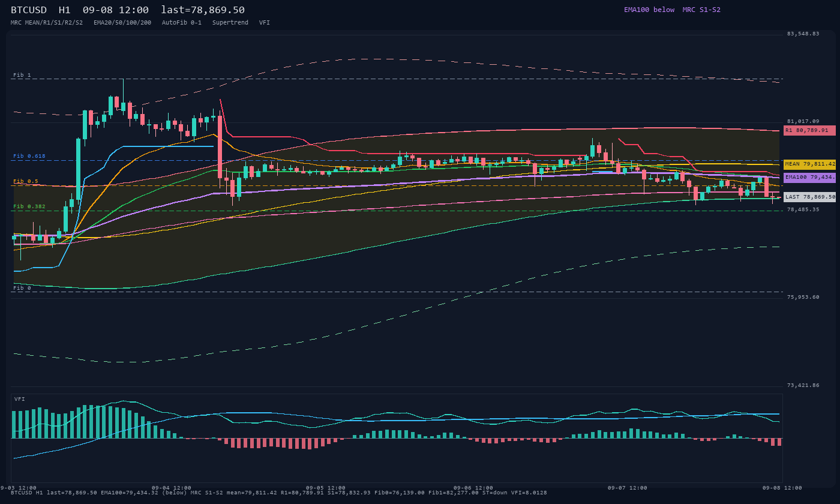The width and height of the screenshot is (840, 504).
Task: Click the BTCUSD symbol title
Action: coord(31,10)
